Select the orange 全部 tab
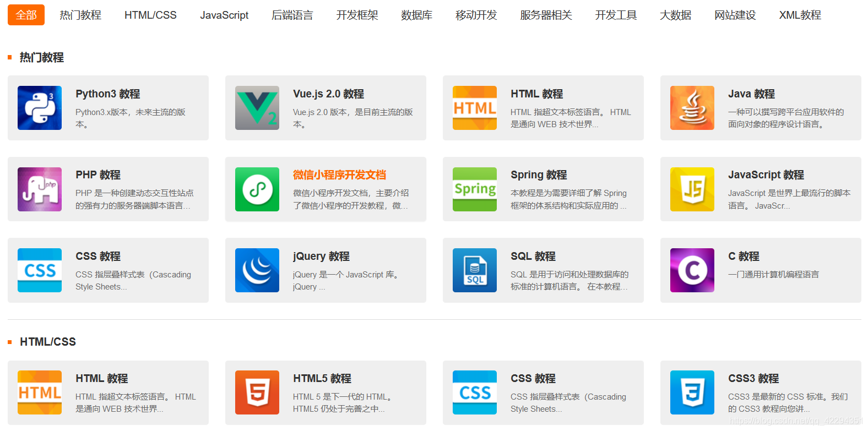The height and width of the screenshot is (431, 868). tap(26, 15)
